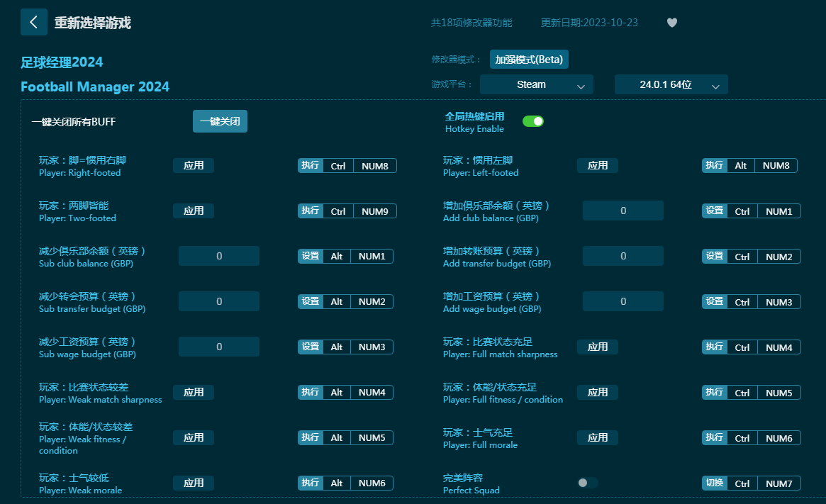Click 共18项修改器功能 text

471,23
